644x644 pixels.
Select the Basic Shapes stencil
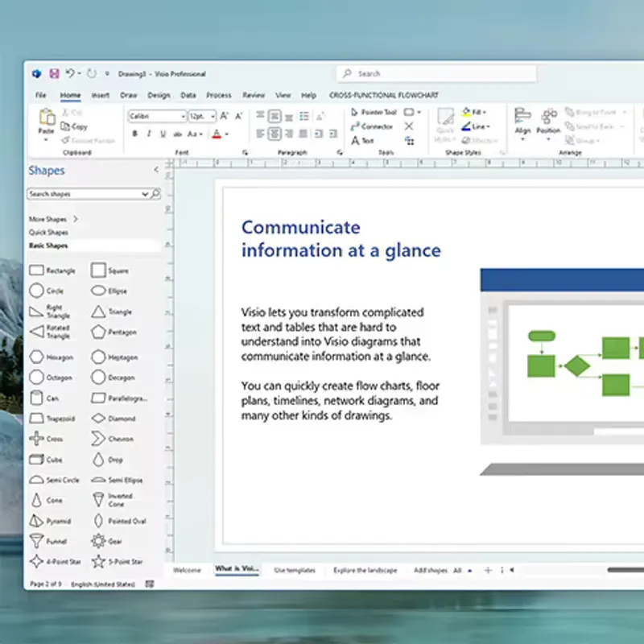tap(48, 246)
